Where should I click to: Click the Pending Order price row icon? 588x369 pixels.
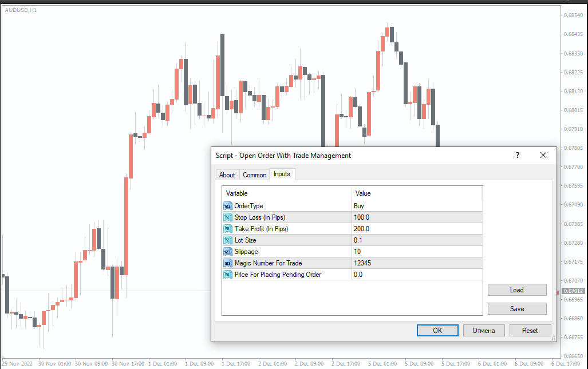click(x=228, y=275)
